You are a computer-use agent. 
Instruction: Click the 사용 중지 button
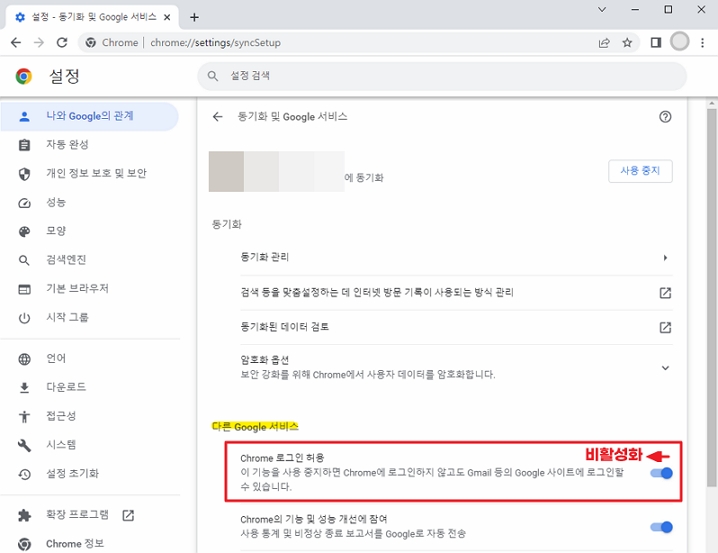click(640, 171)
